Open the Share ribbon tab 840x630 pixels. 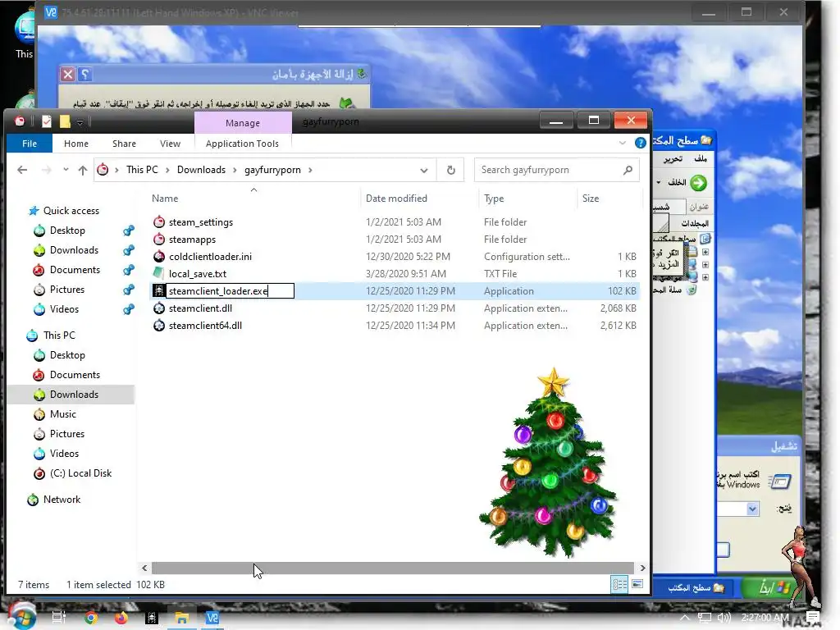[124, 144]
